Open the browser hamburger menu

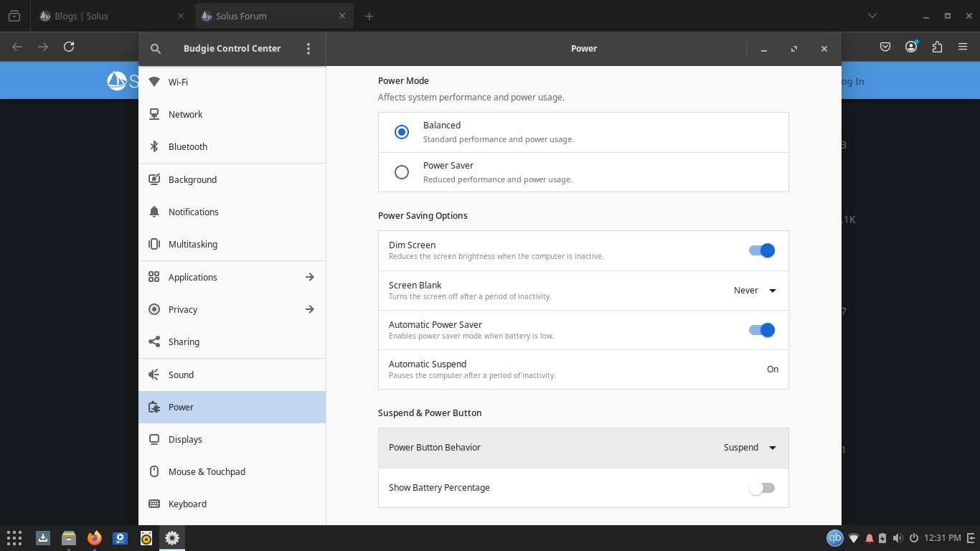click(963, 47)
